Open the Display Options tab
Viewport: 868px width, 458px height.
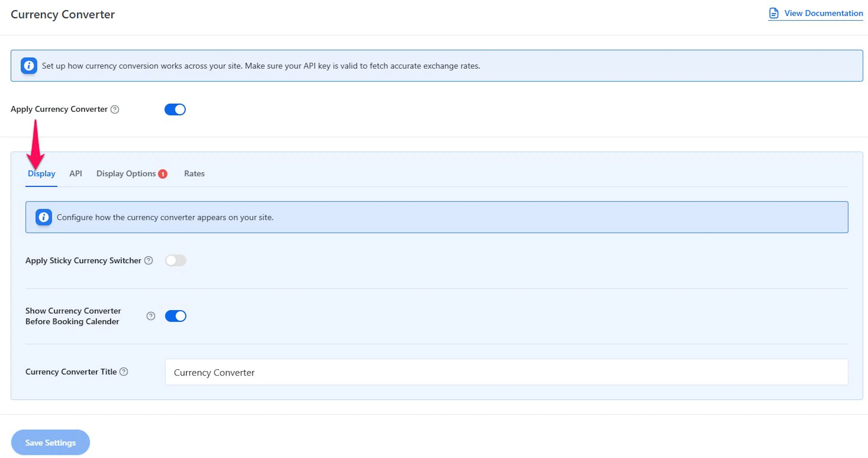(126, 174)
